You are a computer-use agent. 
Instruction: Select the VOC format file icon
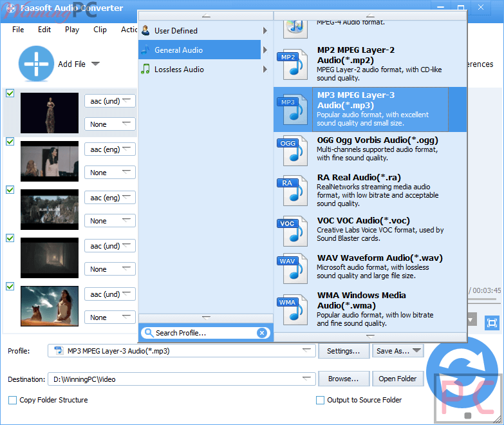[292, 231]
